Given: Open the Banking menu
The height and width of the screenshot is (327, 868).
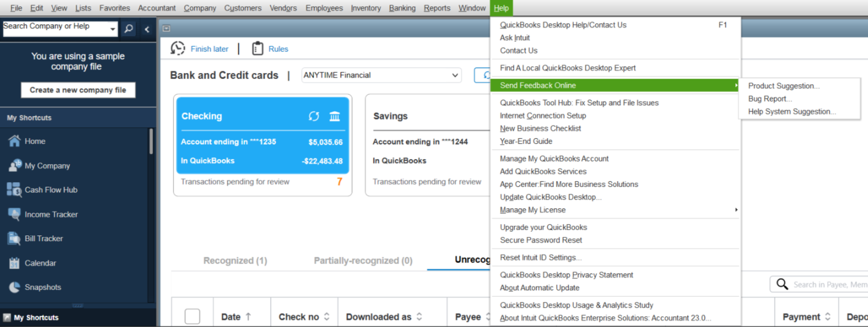Looking at the screenshot, I should (402, 8).
